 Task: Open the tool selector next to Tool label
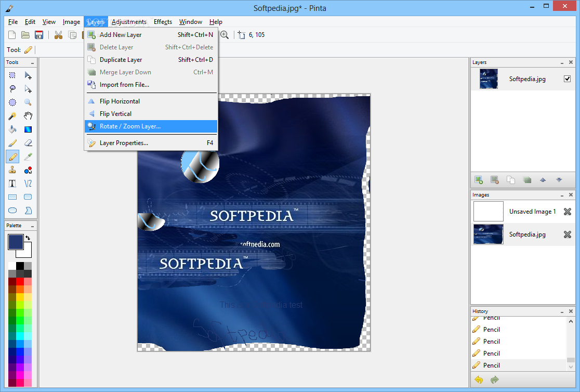pyautogui.click(x=28, y=49)
